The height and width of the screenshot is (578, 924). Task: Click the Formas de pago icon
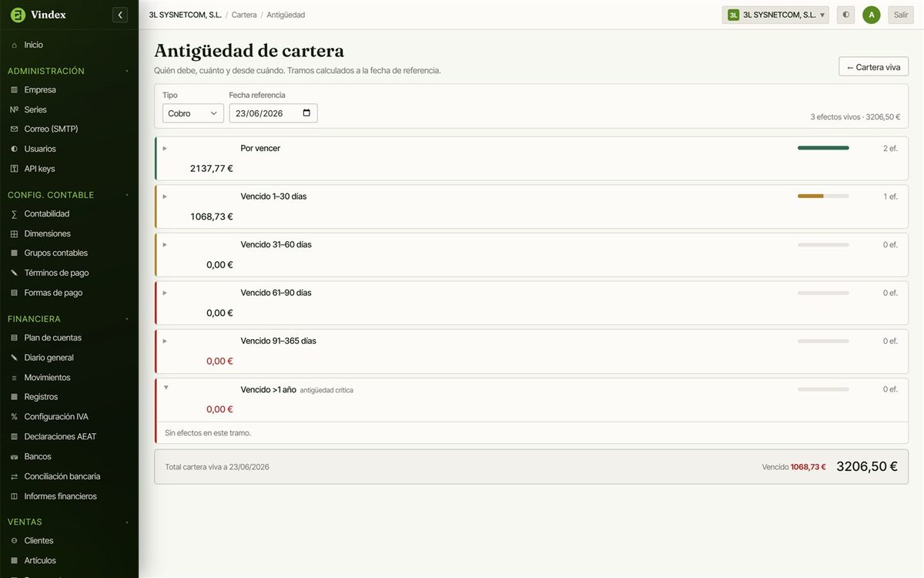[x=14, y=294]
